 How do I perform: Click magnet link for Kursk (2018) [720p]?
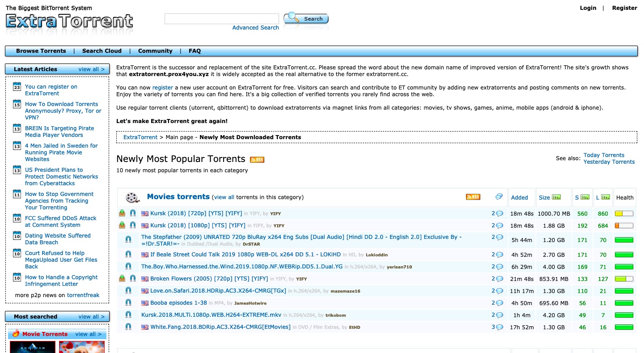133,213
